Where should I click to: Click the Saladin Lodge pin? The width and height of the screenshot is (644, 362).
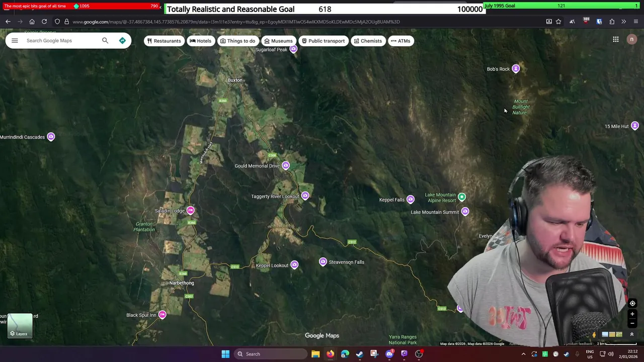point(190,211)
